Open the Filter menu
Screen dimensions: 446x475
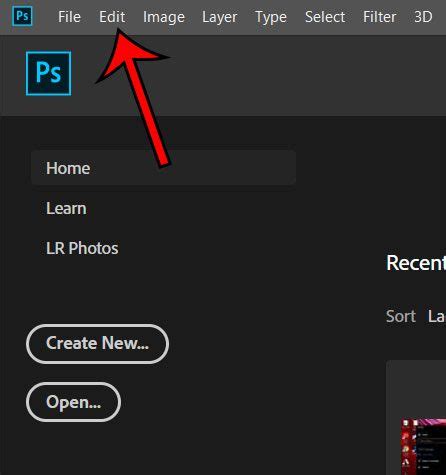pyautogui.click(x=379, y=17)
